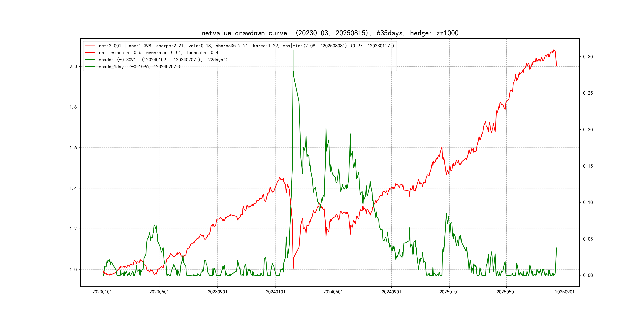The height and width of the screenshot is (322, 644).
Task: Click the 20230501 x-axis date label
Action: [x=159, y=292]
